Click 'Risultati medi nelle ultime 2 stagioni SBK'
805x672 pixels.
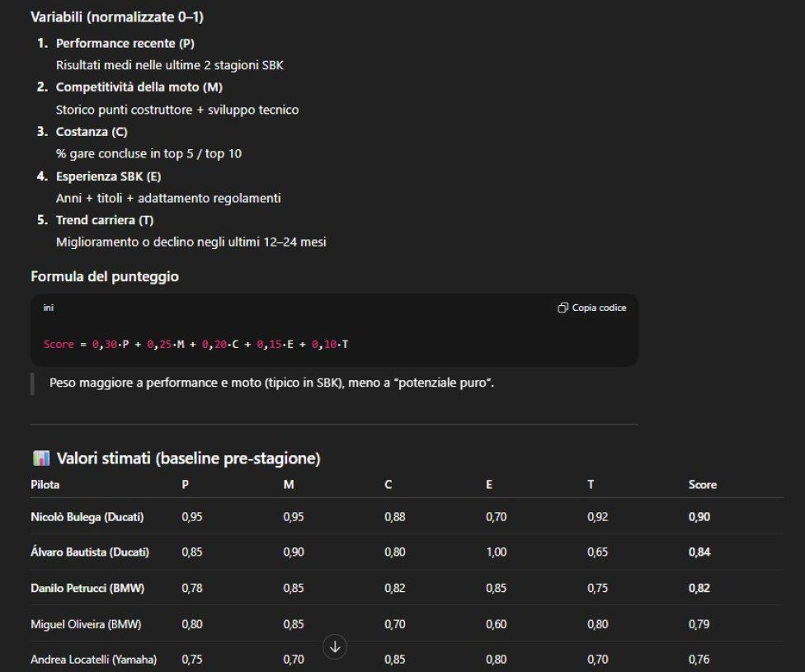[x=169, y=65]
